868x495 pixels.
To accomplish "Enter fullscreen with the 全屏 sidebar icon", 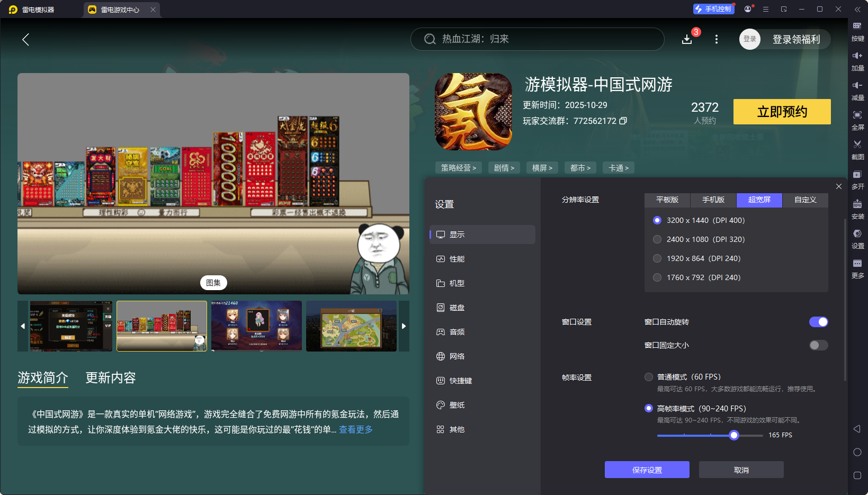I will tap(858, 120).
